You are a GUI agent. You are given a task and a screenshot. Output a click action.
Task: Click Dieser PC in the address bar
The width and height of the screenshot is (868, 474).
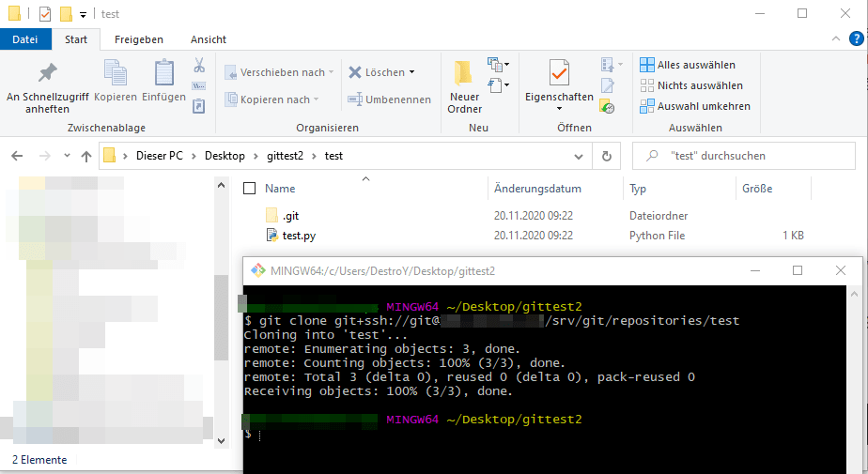click(x=160, y=156)
